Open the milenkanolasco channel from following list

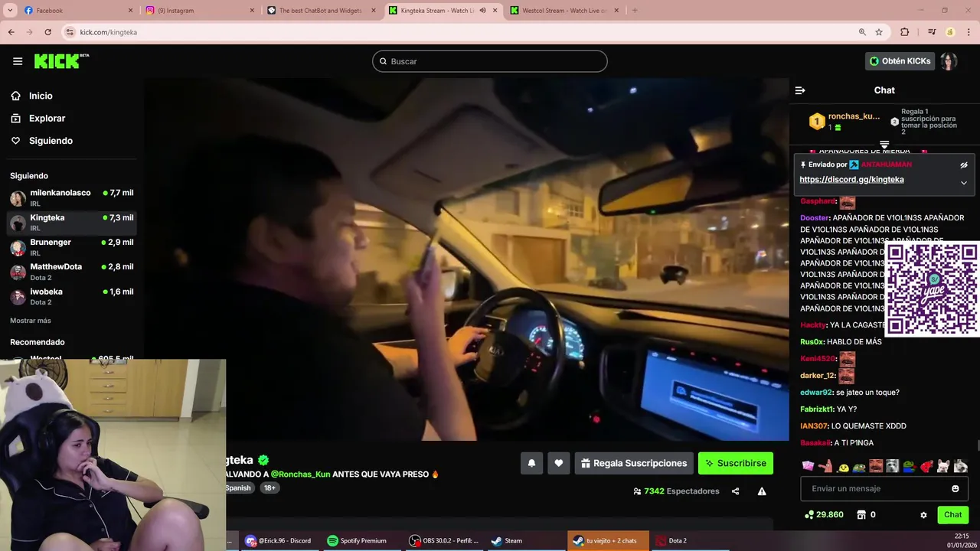click(x=72, y=197)
